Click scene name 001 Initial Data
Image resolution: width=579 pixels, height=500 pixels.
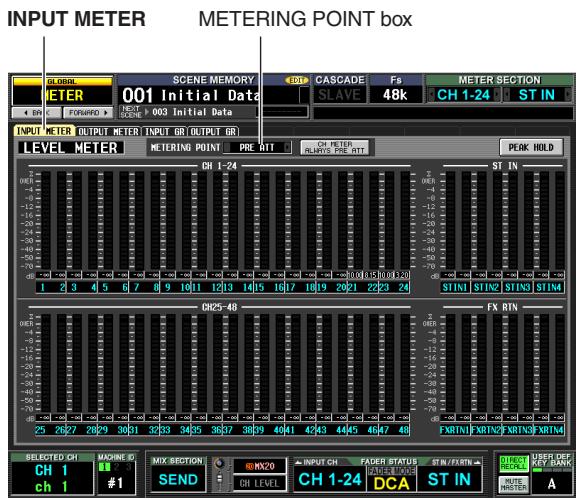click(x=191, y=96)
